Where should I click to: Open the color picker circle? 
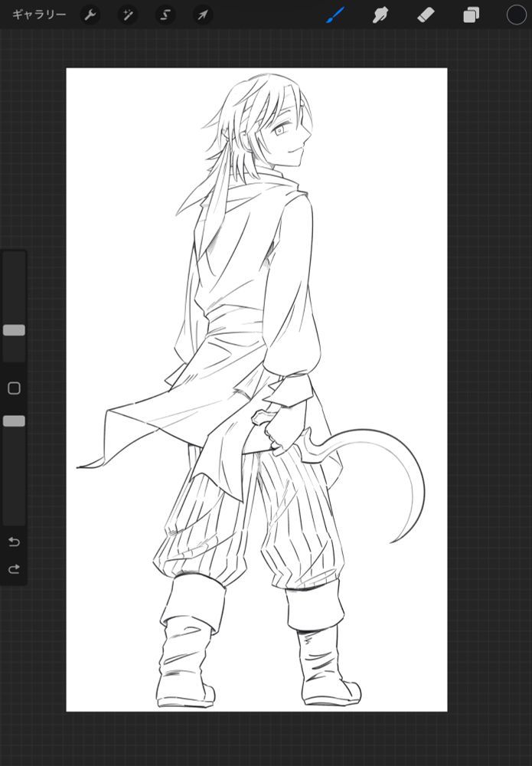[516, 15]
